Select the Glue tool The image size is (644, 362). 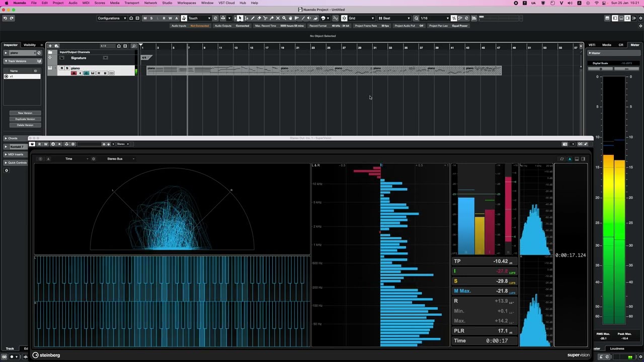click(x=271, y=18)
